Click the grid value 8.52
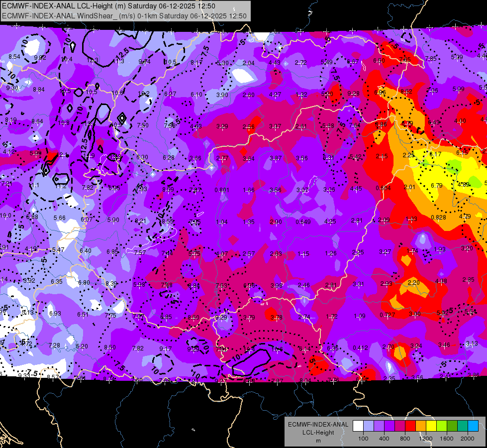This screenshot has height=448, width=487. pos(406,92)
